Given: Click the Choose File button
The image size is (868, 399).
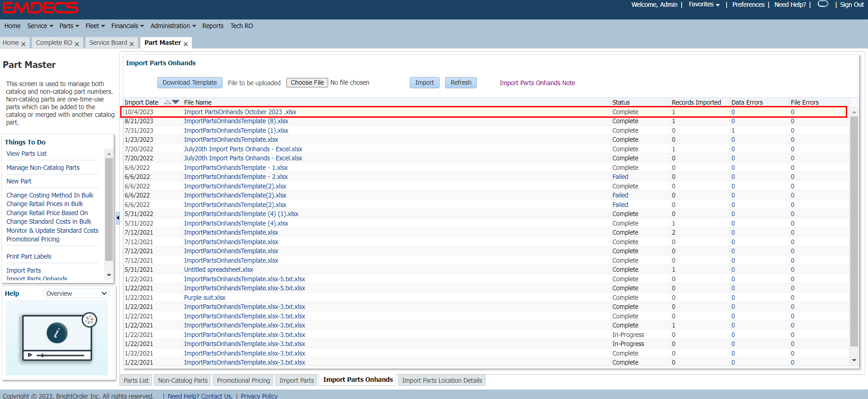Looking at the screenshot, I should coord(307,82).
